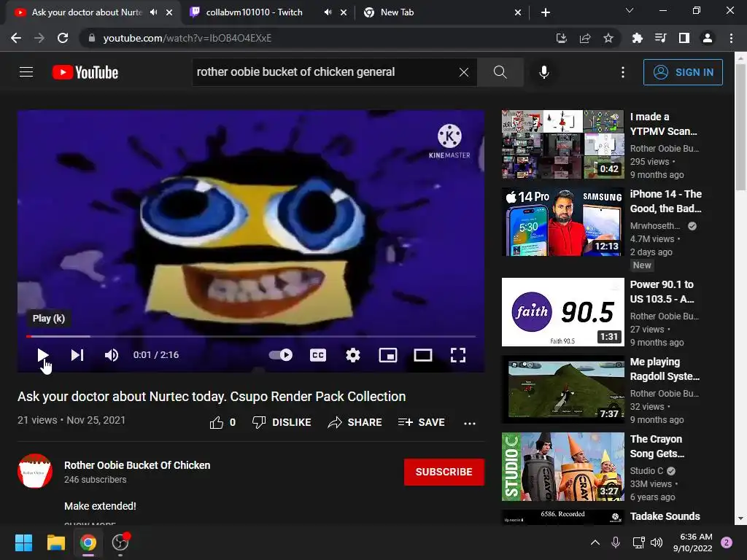Viewport: 747px width, 560px height.
Task: Search with your voice microphone
Action: (x=544, y=72)
